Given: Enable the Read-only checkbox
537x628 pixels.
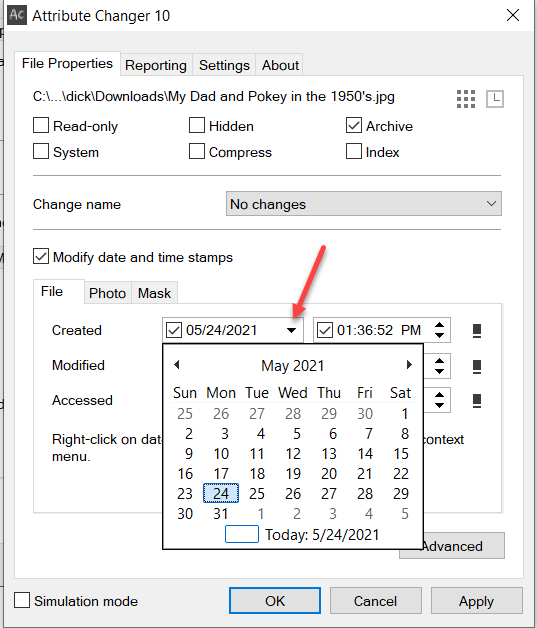Looking at the screenshot, I should (x=41, y=125).
